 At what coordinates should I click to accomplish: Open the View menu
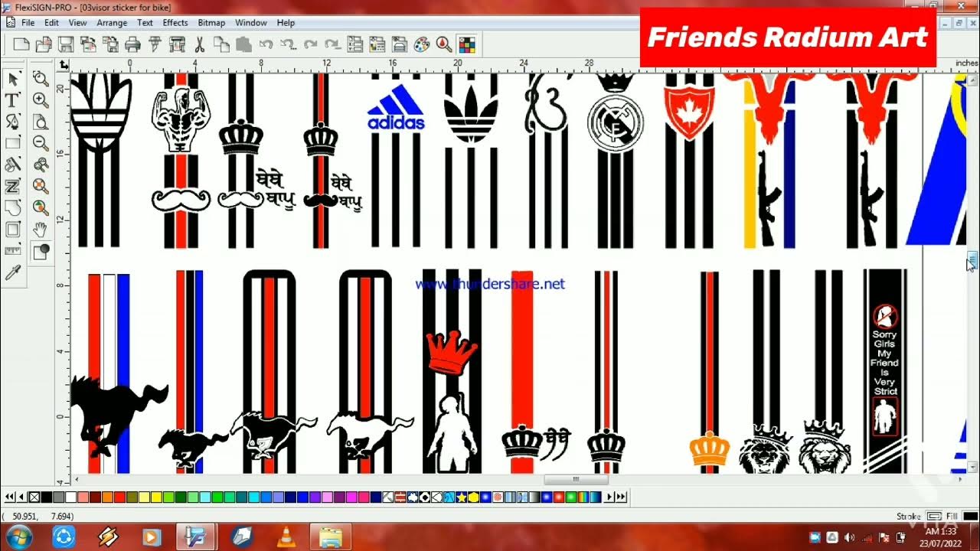click(78, 23)
